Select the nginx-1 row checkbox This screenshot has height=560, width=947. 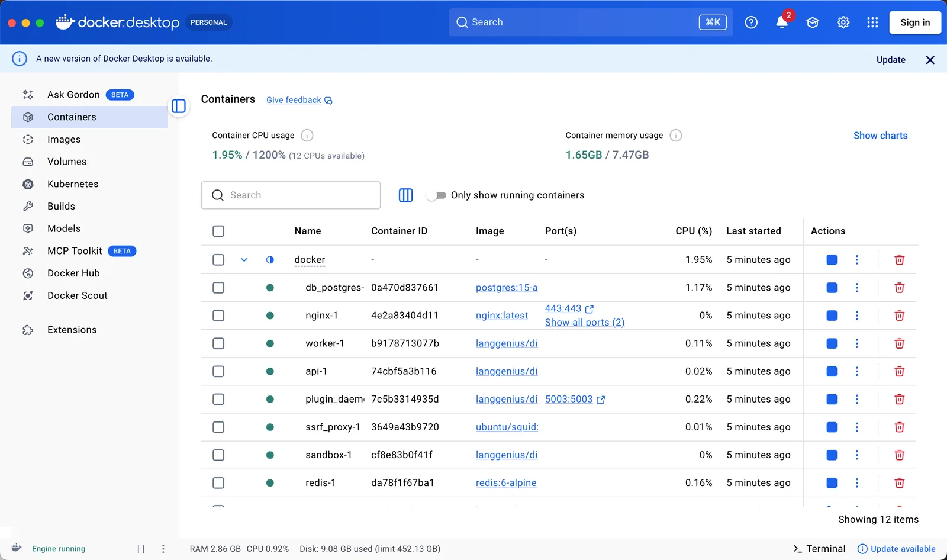pos(218,316)
